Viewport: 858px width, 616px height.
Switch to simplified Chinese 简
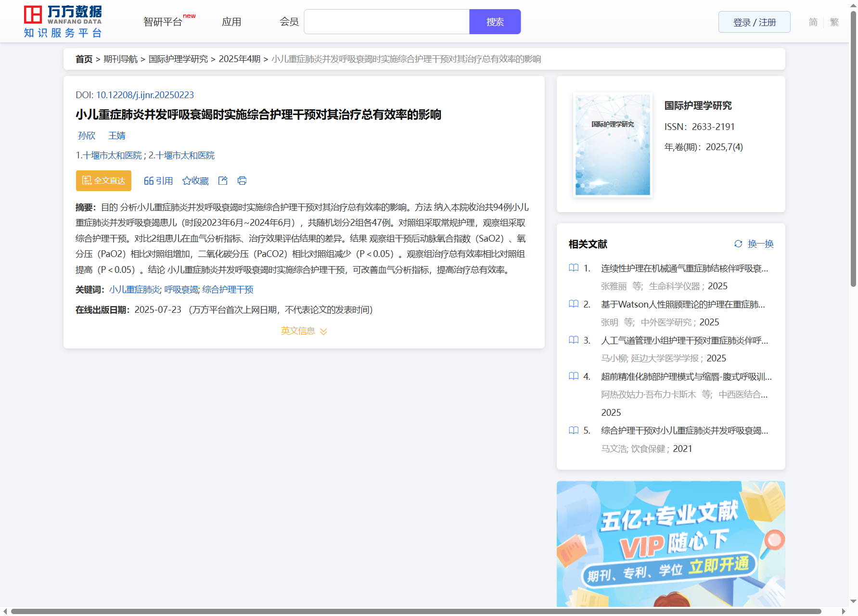click(813, 22)
